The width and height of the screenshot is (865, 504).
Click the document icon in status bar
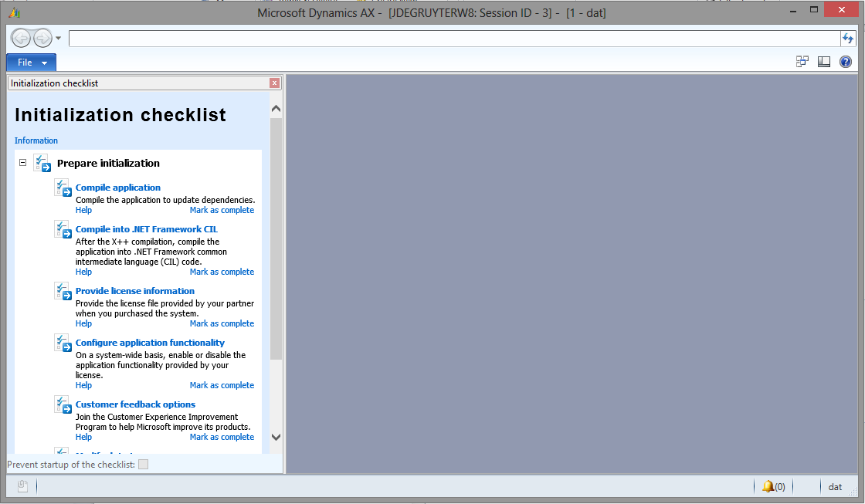click(x=22, y=486)
